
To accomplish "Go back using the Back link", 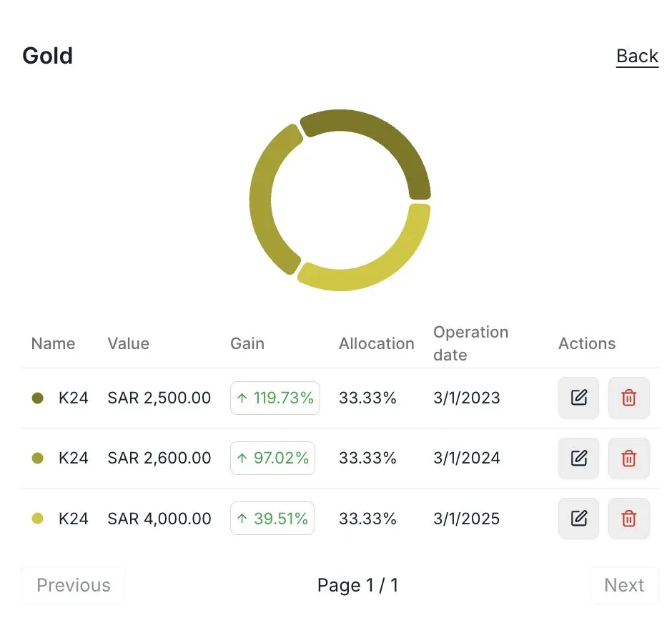I will pos(637,57).
